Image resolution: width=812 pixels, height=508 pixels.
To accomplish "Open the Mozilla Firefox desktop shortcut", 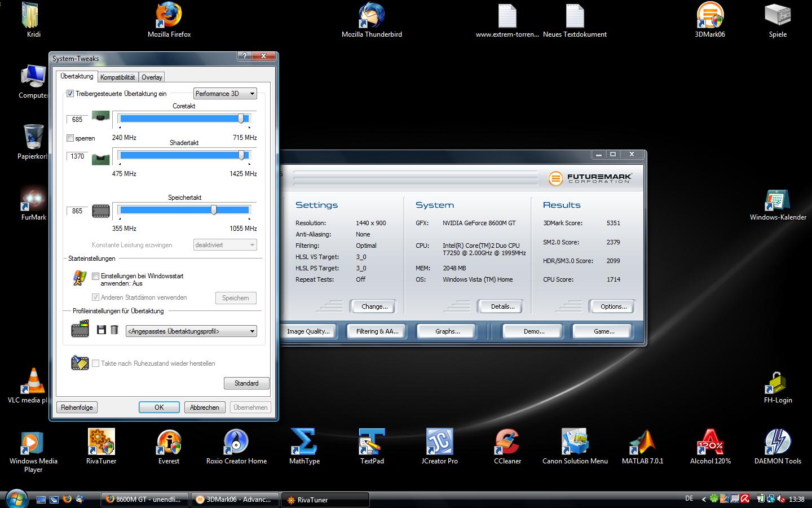I will [169, 20].
